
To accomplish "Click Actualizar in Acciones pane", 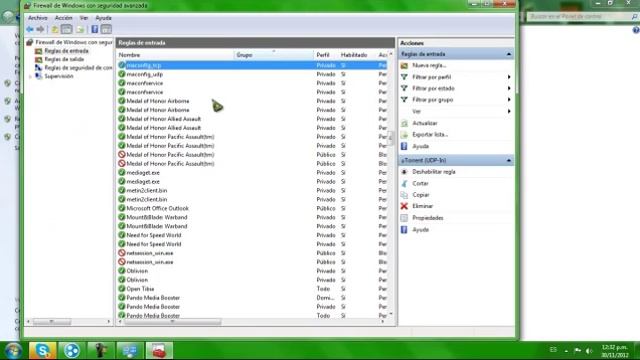I will pos(424,123).
